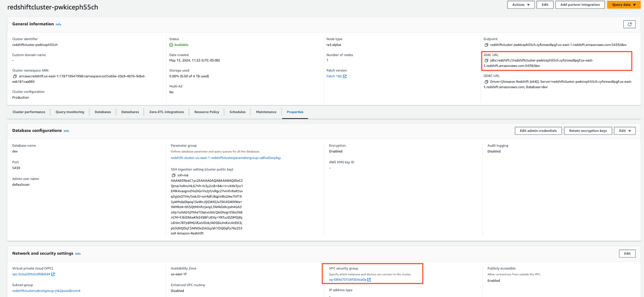Click the Database name value dev
Screen dimensions: 644x297
tap(15, 151)
